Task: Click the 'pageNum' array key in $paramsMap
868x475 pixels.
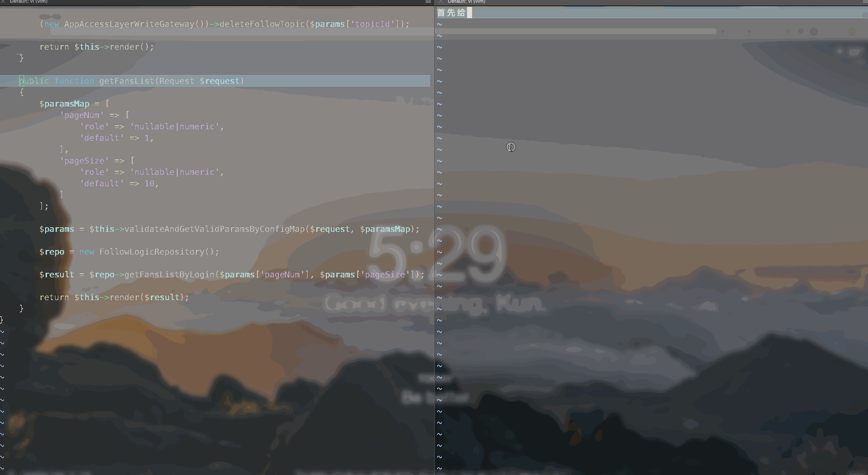Action: click(82, 115)
